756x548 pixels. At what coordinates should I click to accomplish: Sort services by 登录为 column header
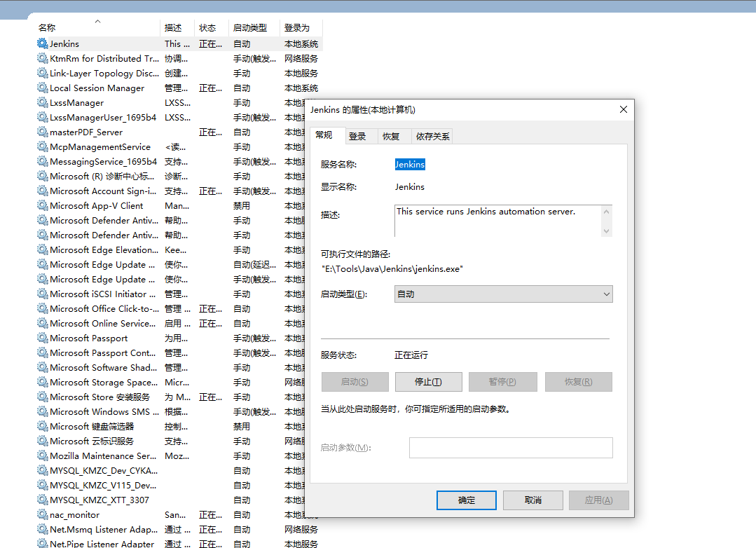(301, 28)
